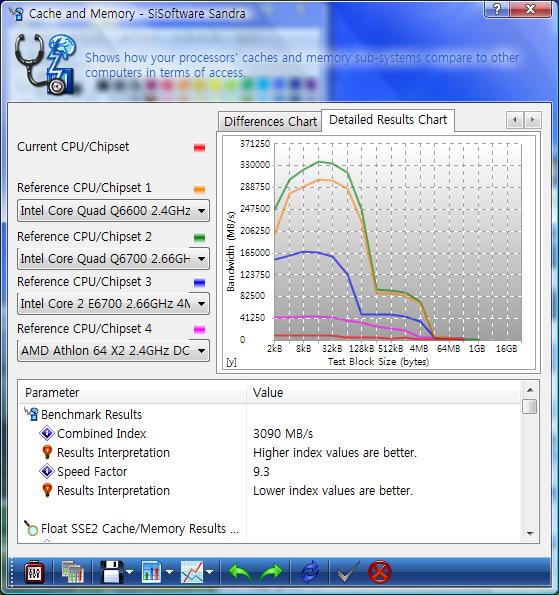Open Reference CPU/Chipset 2 dropdown Q6700

[113, 258]
